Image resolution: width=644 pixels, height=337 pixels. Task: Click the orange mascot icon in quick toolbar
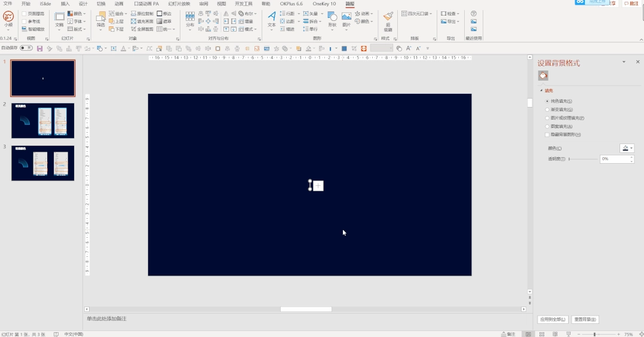[363, 48]
